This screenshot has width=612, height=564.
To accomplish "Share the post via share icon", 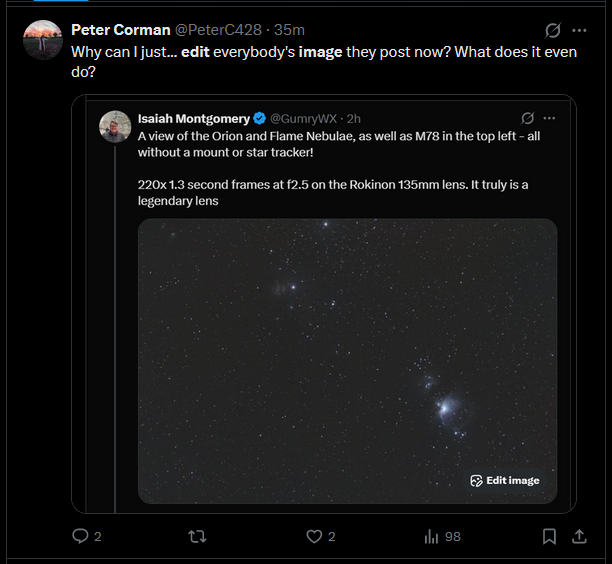I will [579, 536].
